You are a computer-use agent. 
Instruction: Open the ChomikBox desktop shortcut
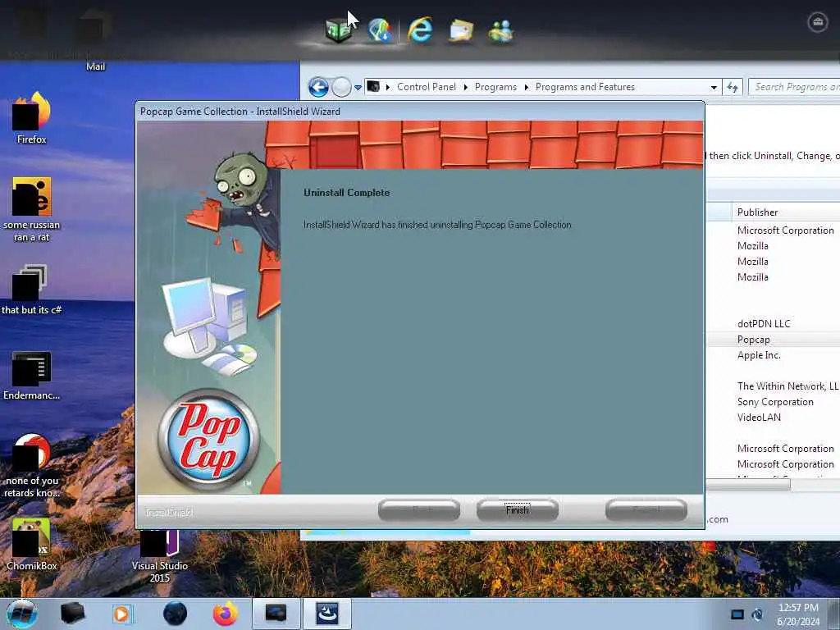(x=32, y=544)
